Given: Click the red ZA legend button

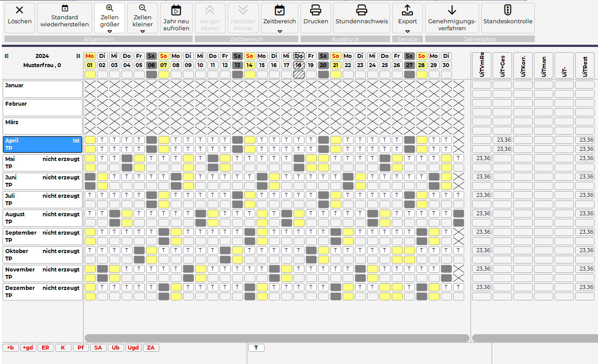Looking at the screenshot, I should (x=151, y=348).
